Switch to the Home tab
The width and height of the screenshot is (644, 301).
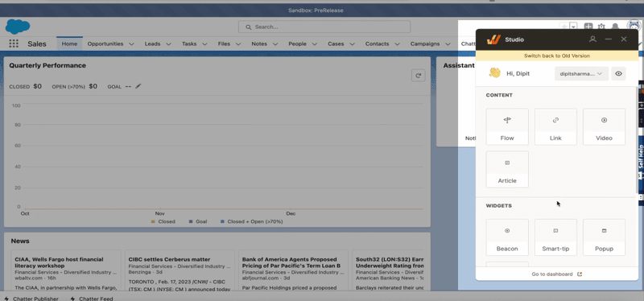point(69,43)
